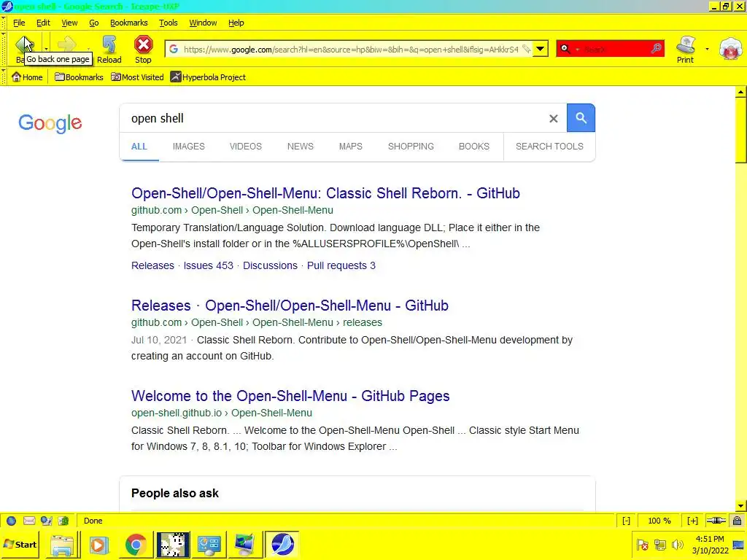The height and width of the screenshot is (560, 747).
Task: Click the Discussions sitelink
Action: (270, 265)
